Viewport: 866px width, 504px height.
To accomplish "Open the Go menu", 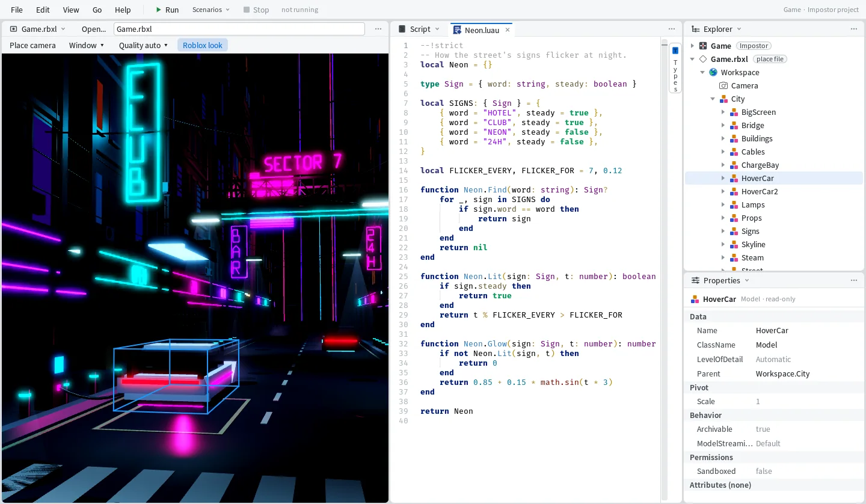I will [x=97, y=10].
